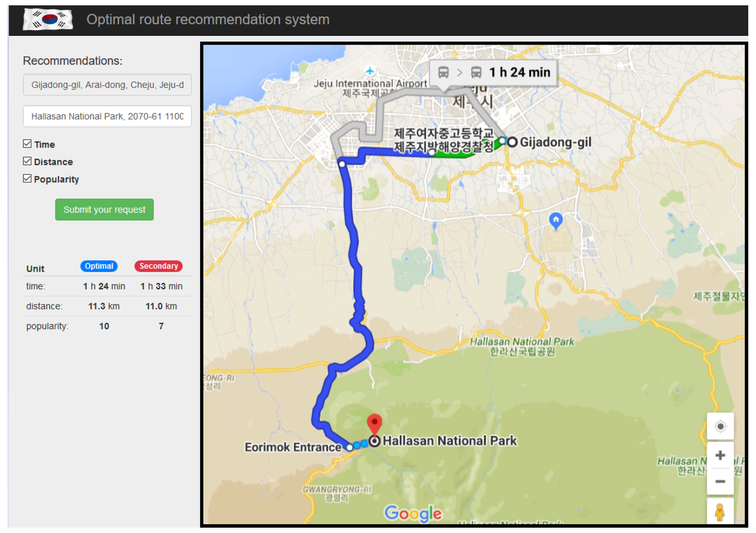756x533 pixels.
Task: Click the blue home marker on map
Action: [556, 221]
